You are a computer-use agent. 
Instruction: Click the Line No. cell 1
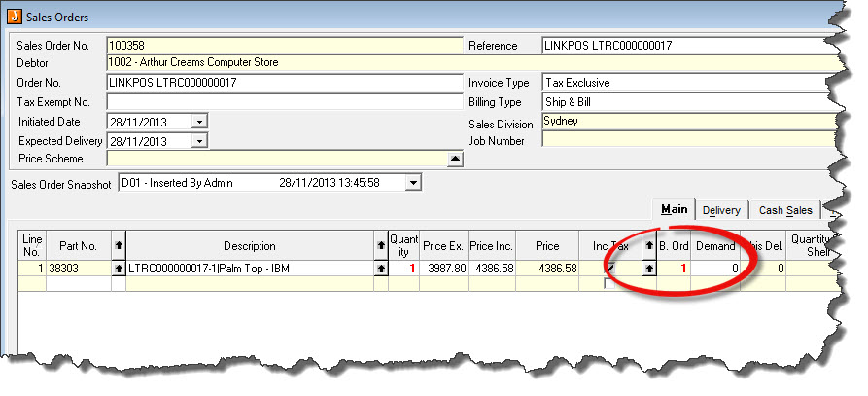(32, 269)
